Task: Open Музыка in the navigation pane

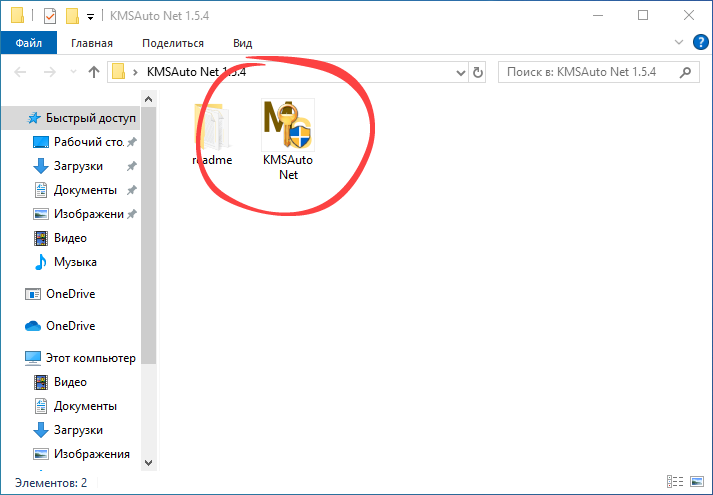Action: pyautogui.click(x=75, y=262)
